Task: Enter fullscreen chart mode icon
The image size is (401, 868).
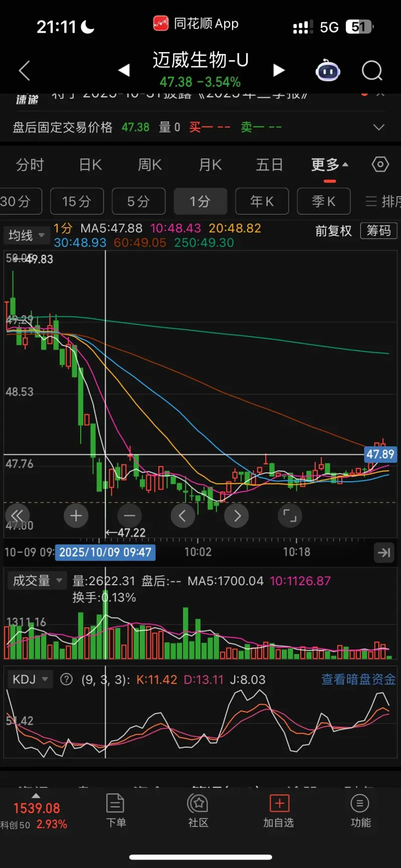Action: click(x=290, y=515)
